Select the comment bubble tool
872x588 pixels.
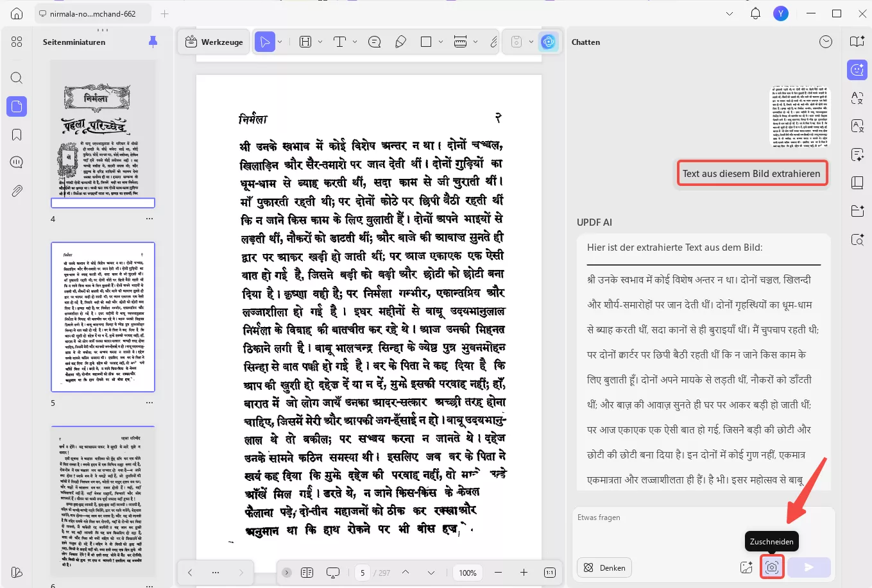tap(375, 42)
